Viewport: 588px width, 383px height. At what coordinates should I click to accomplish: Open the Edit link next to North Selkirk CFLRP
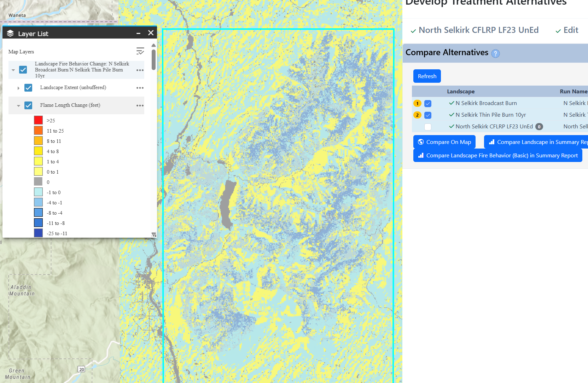pos(571,30)
